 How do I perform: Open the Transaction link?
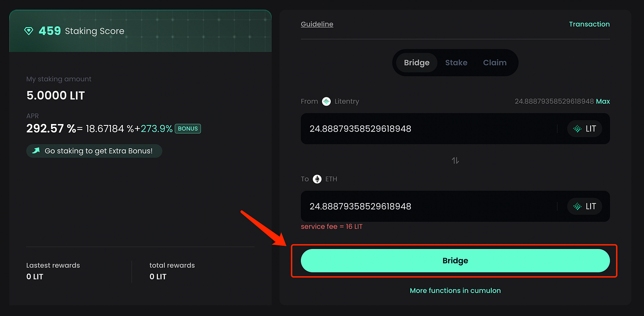[589, 24]
